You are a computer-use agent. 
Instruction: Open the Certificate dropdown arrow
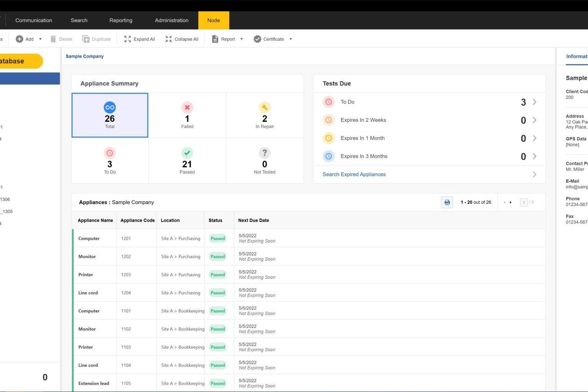(290, 39)
